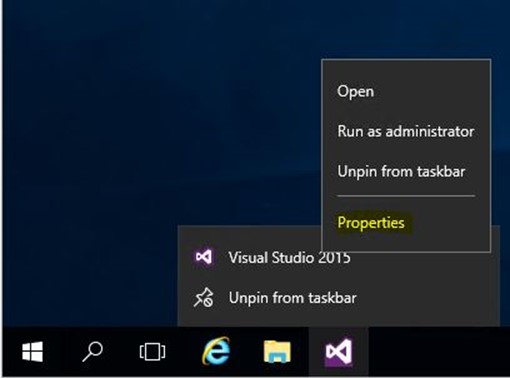Image resolution: width=510 pixels, height=378 pixels.
Task: Click Unpin from taskbar in the upper context menu
Action: click(401, 172)
